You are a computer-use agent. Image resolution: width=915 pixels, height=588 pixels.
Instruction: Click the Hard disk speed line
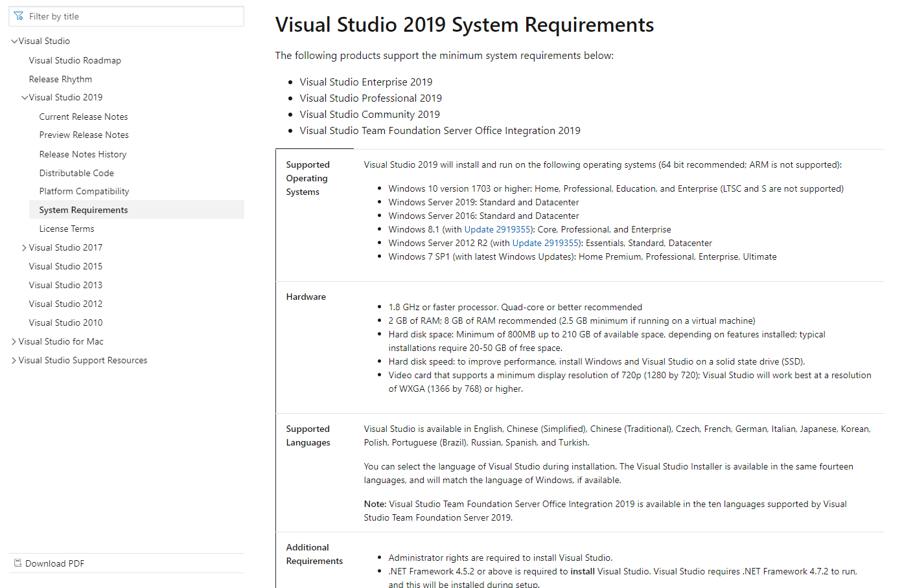(597, 361)
